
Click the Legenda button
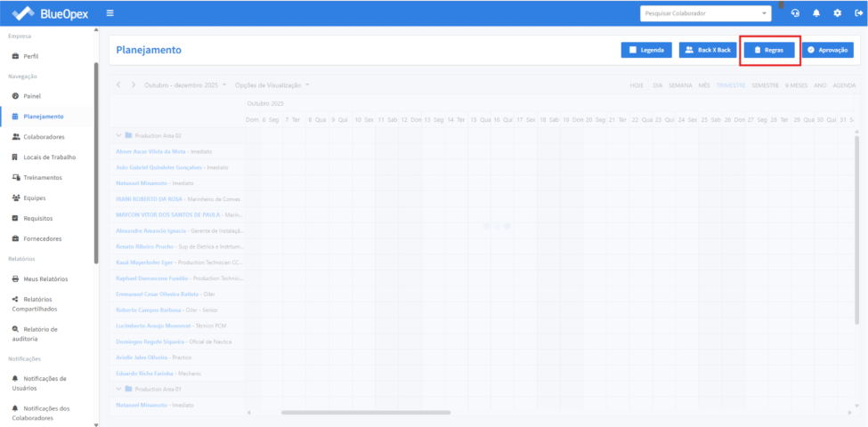coord(646,50)
